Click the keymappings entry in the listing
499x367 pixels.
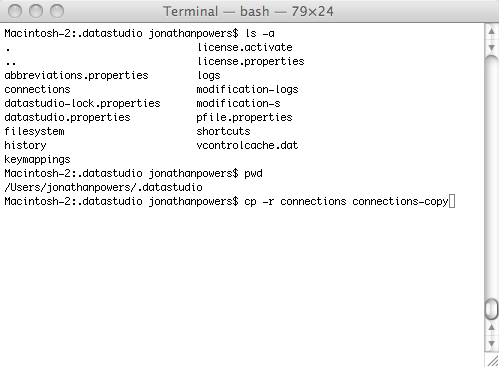click(x=37, y=160)
